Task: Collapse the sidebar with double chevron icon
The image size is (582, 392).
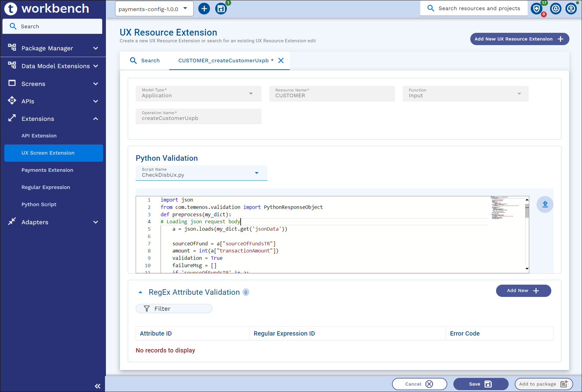Action: coord(97,386)
